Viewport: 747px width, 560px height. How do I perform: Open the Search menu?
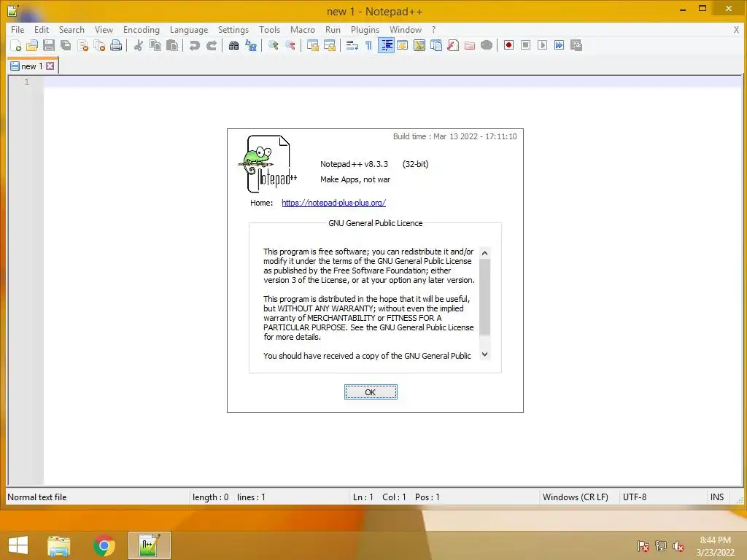[x=71, y=29]
